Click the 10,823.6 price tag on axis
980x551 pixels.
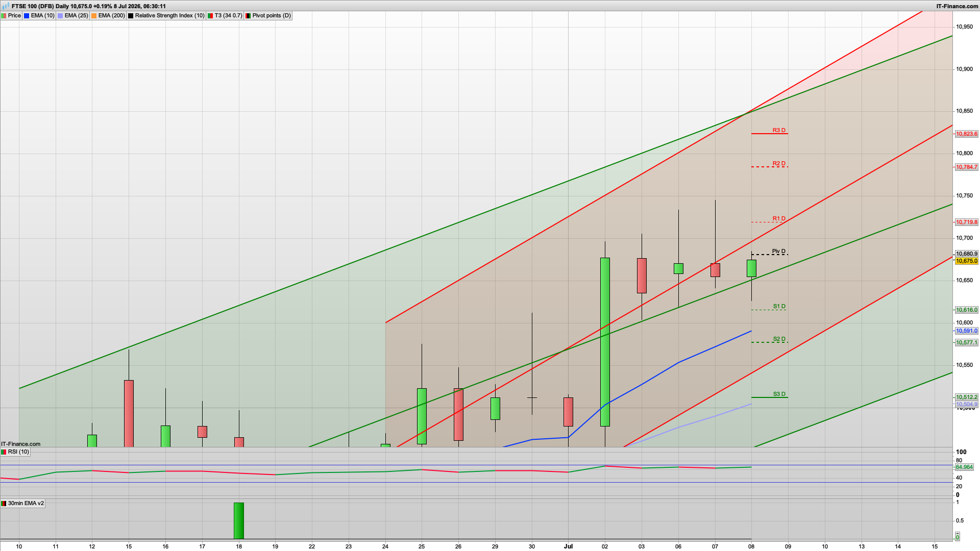pyautogui.click(x=967, y=134)
